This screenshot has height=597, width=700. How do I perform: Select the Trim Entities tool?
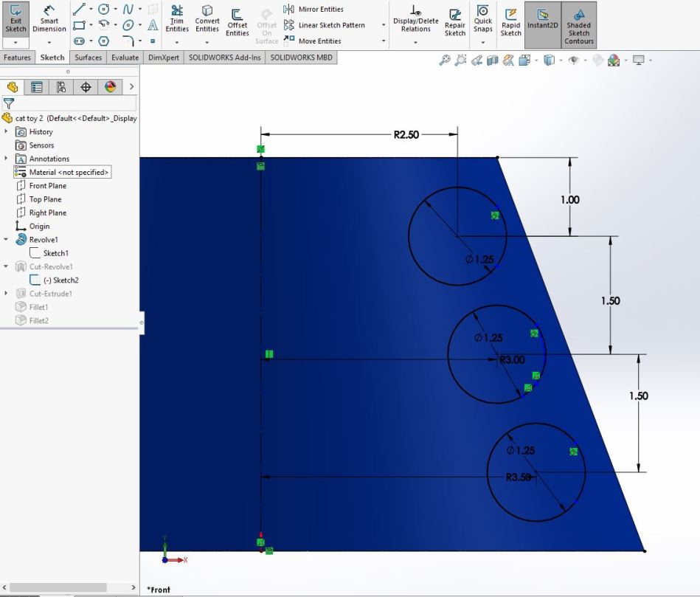(x=177, y=19)
